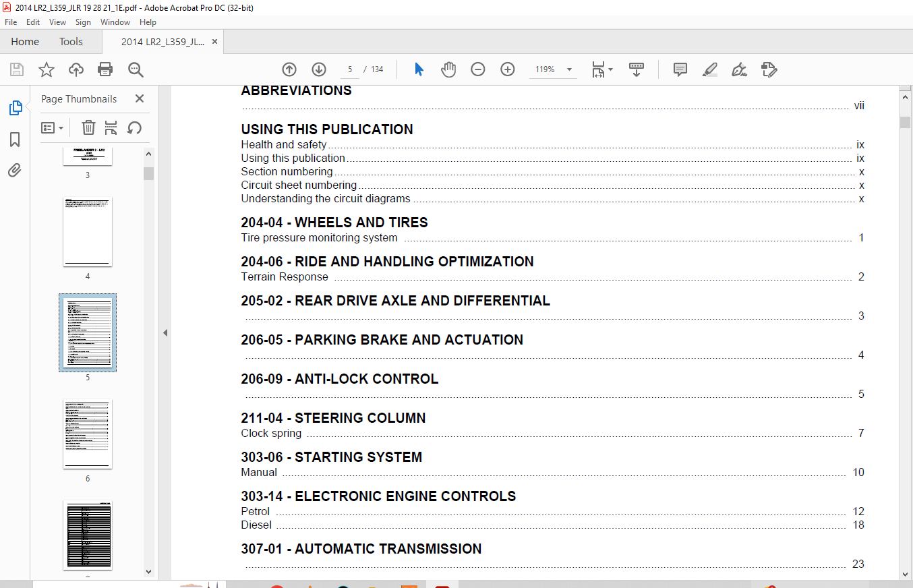Switch to the Home tab
Image resolution: width=913 pixels, height=588 pixels.
click(25, 42)
